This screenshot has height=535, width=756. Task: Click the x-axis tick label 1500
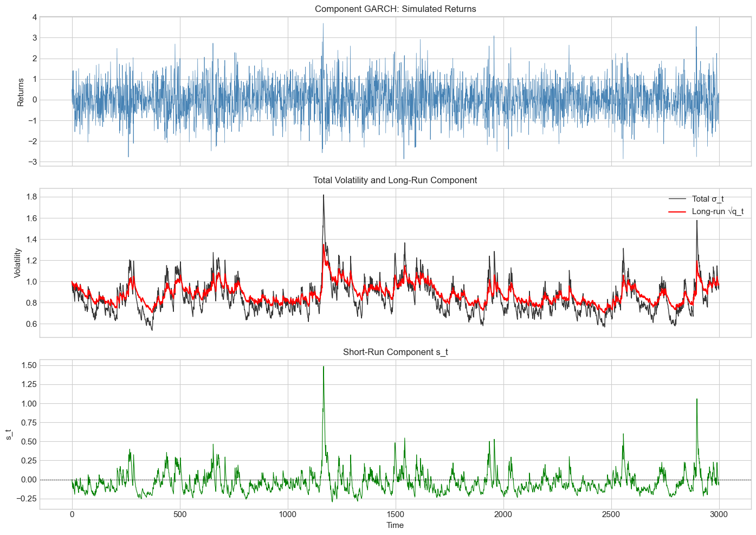coord(395,514)
